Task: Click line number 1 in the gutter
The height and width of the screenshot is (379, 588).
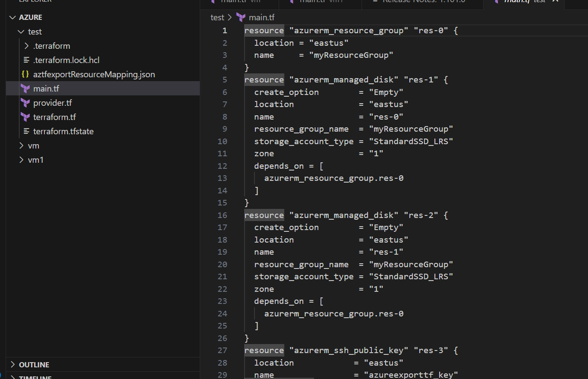Action: (224, 30)
